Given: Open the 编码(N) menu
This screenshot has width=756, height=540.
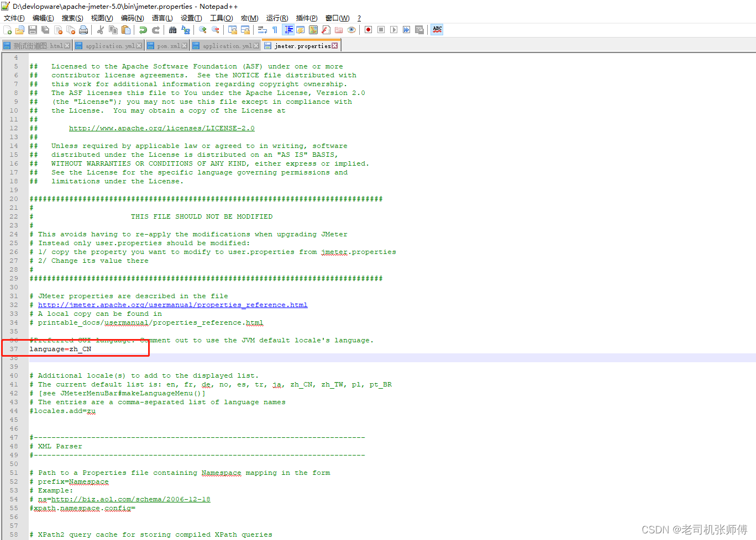Looking at the screenshot, I should (133, 18).
